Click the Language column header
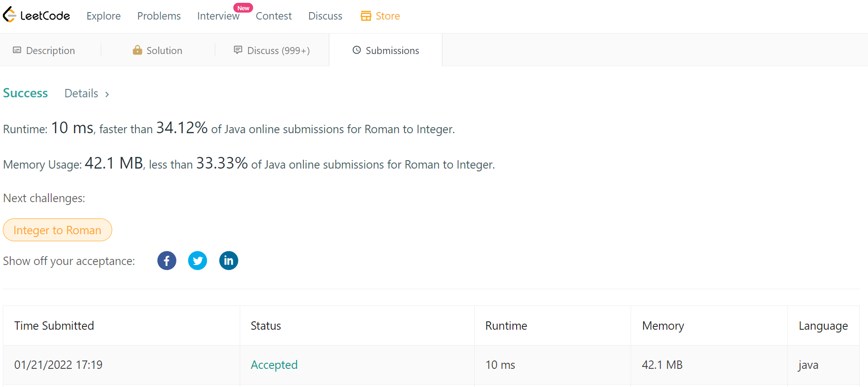The image size is (868, 387). coord(823,326)
